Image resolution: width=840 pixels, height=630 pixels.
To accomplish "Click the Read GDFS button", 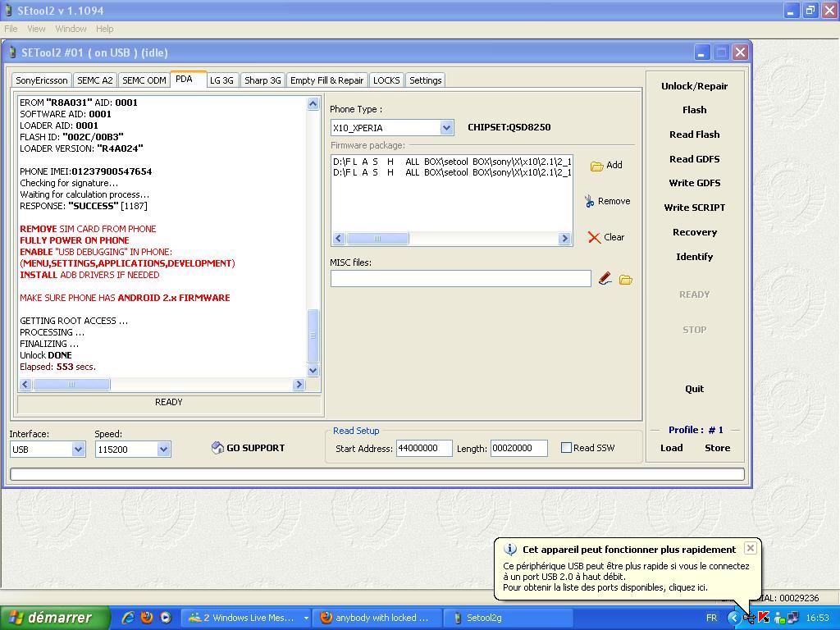I will tap(694, 159).
